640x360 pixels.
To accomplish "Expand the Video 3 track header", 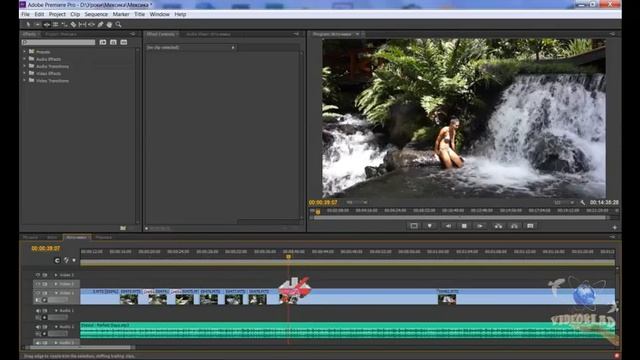I will [x=56, y=275].
